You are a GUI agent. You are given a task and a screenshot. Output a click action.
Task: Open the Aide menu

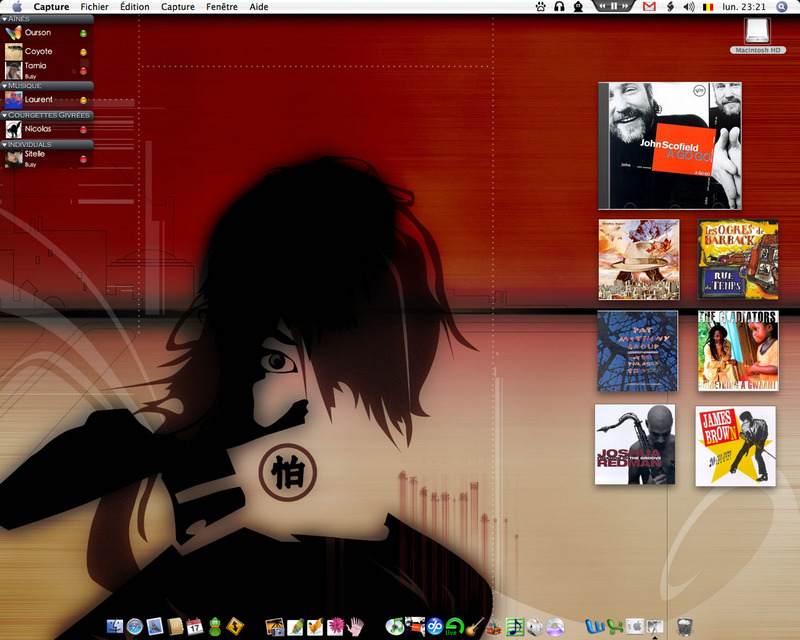[259, 7]
